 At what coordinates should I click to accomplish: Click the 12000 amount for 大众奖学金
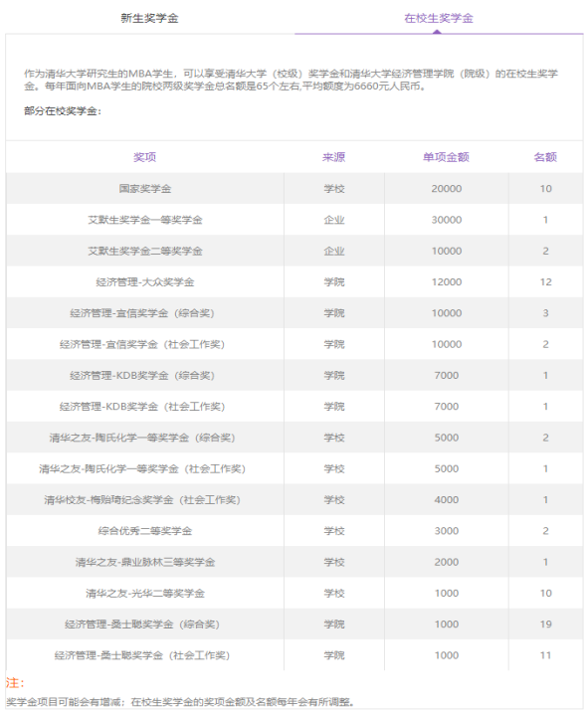click(447, 282)
